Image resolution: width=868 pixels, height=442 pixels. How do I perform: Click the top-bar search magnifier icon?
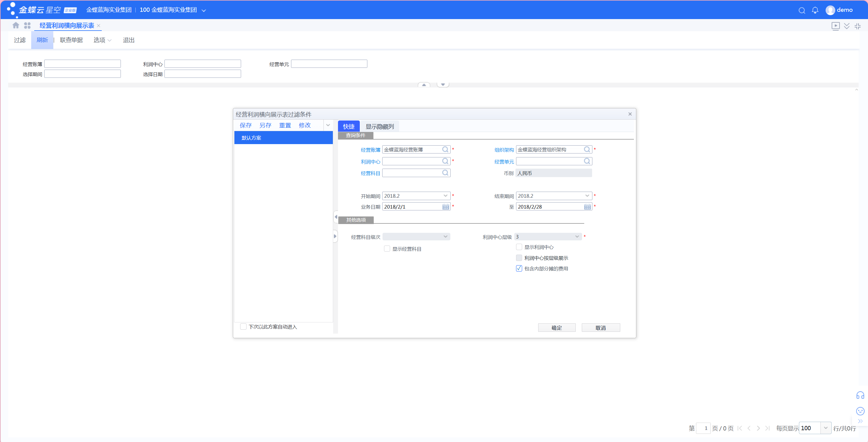pos(802,10)
